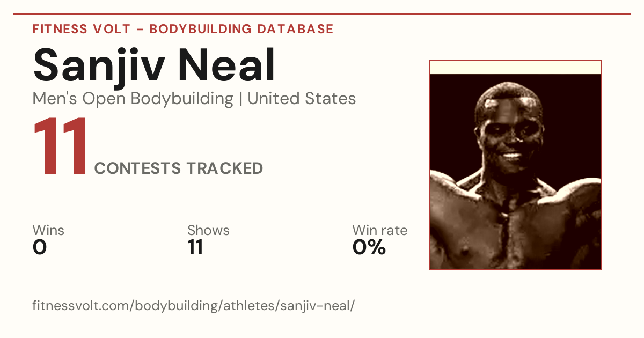644x338 pixels.
Task: Click the Men's Open Bodybuilding division text
Action: (133, 99)
